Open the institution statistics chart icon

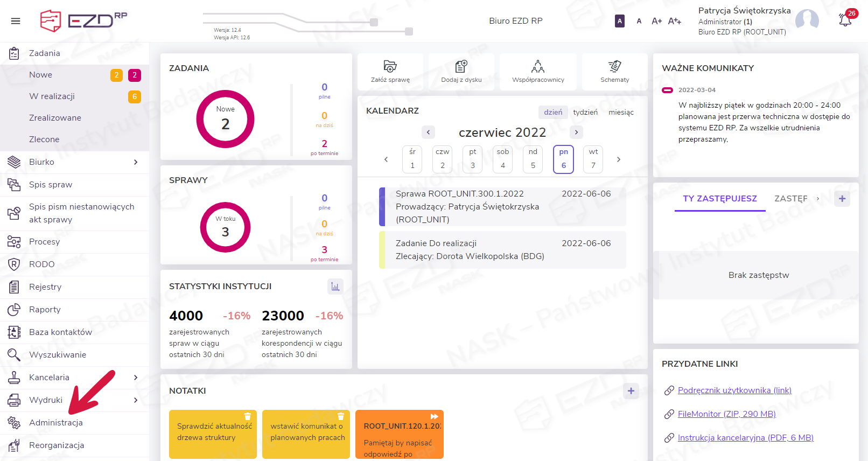click(335, 287)
